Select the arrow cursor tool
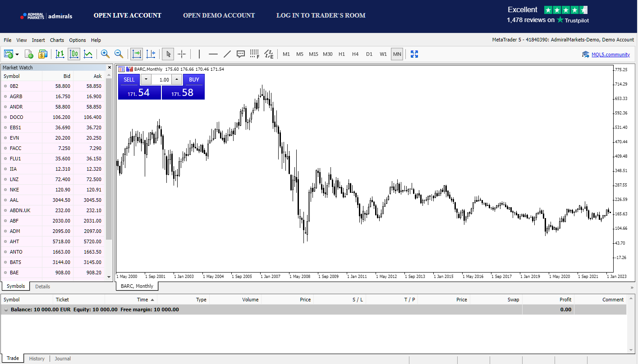 [x=168, y=54]
